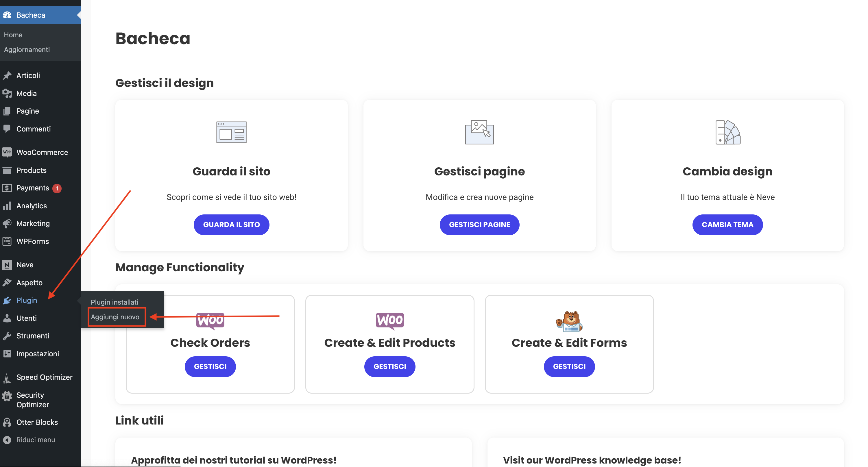The height and width of the screenshot is (467, 868).
Task: Open Plugin installati from the submenu
Action: pos(114,302)
